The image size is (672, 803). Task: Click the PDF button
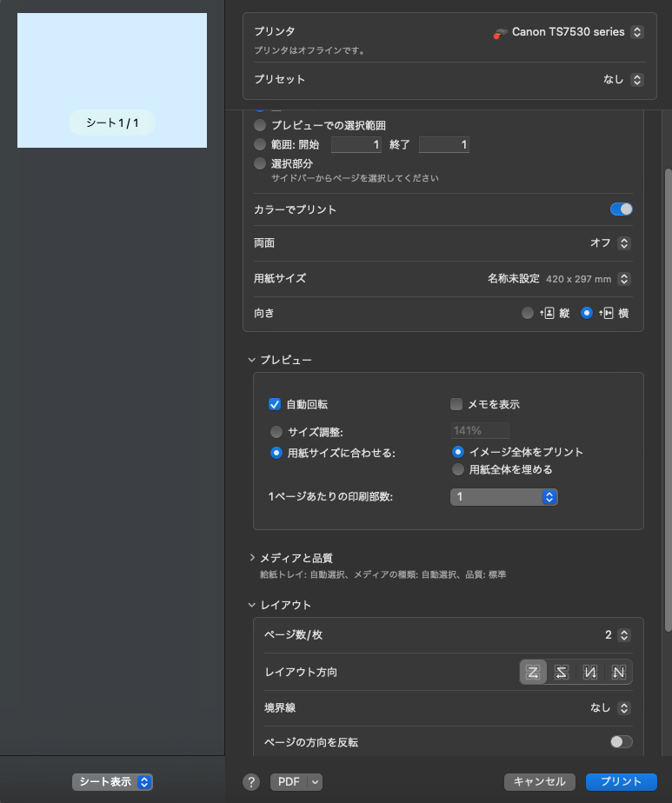tap(289, 782)
